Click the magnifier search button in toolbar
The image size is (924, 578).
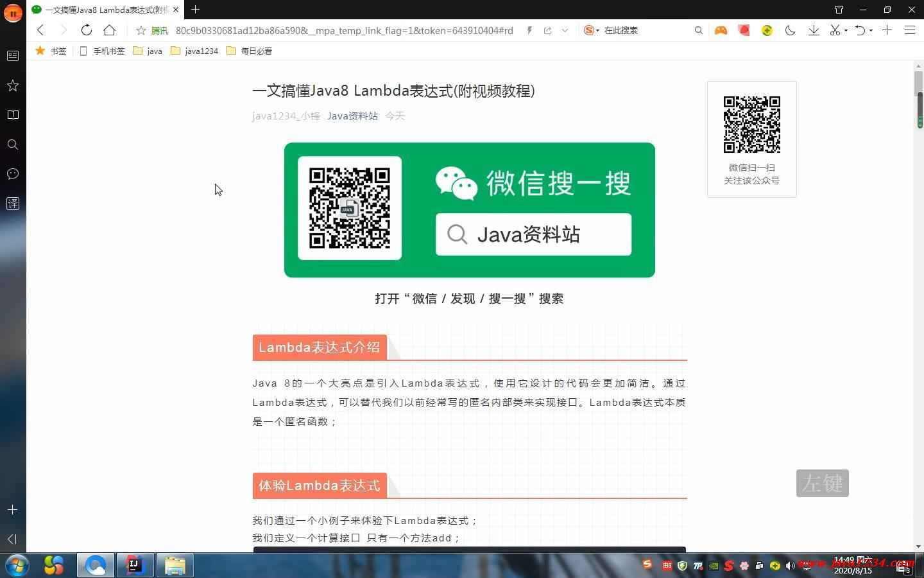click(x=698, y=30)
